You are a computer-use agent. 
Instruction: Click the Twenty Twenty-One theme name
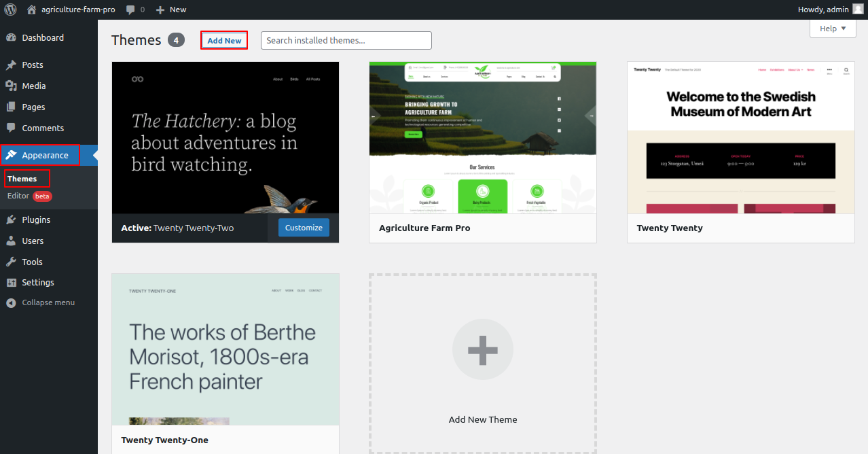coord(165,440)
